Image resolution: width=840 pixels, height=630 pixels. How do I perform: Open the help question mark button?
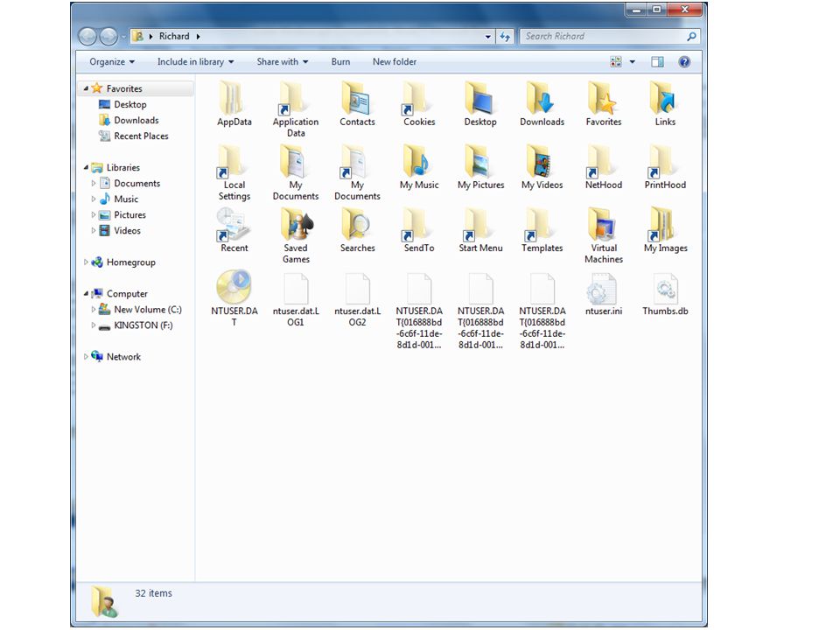pos(684,61)
